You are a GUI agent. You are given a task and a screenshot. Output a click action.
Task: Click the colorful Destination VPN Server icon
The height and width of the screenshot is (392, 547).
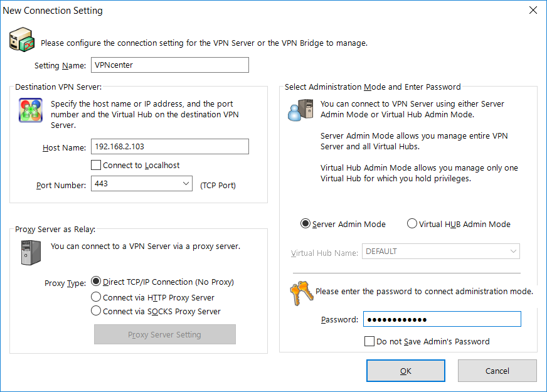tap(31, 110)
